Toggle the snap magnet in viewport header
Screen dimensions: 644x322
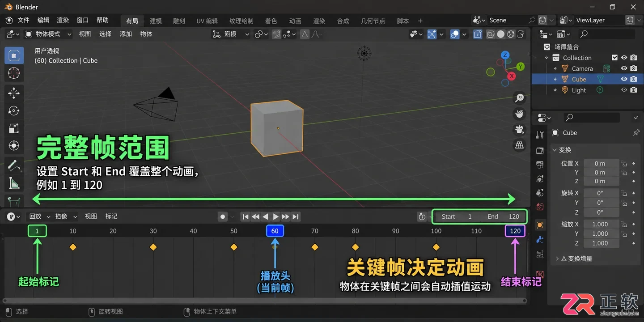276,34
